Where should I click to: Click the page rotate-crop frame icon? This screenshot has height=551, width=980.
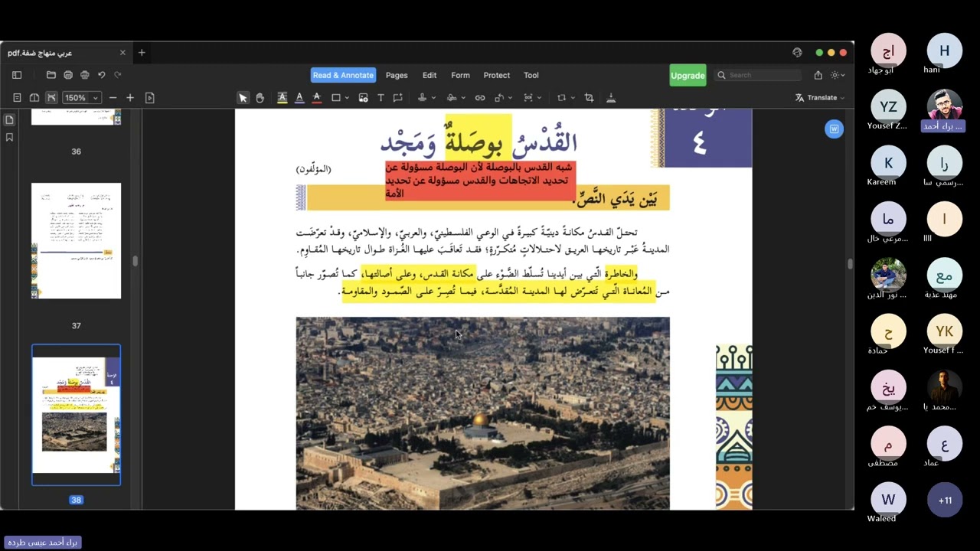tap(561, 98)
